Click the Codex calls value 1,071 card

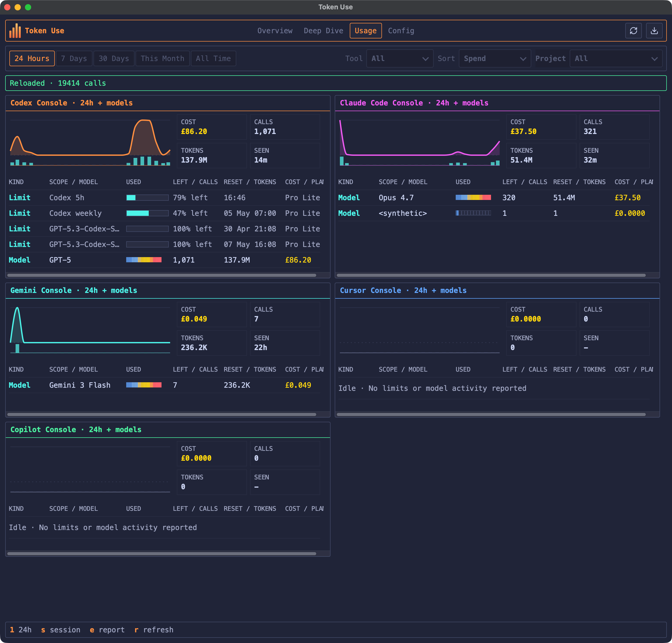point(285,127)
